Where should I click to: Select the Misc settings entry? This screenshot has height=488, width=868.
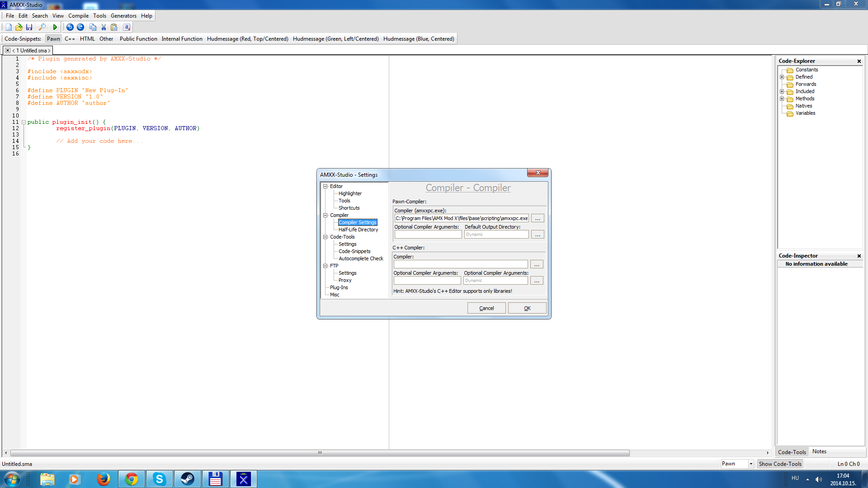point(335,295)
